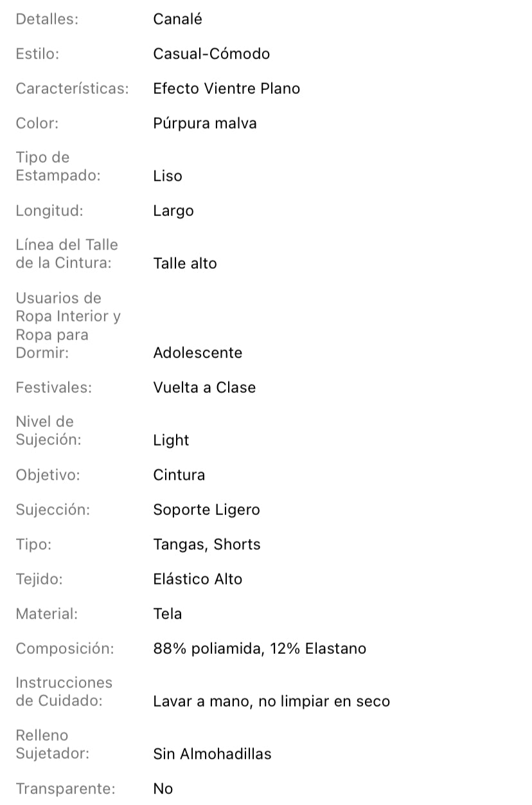Click the '88% poliamida, 12% Elastano' composition
This screenshot has height=805, width=532.
coord(260,649)
